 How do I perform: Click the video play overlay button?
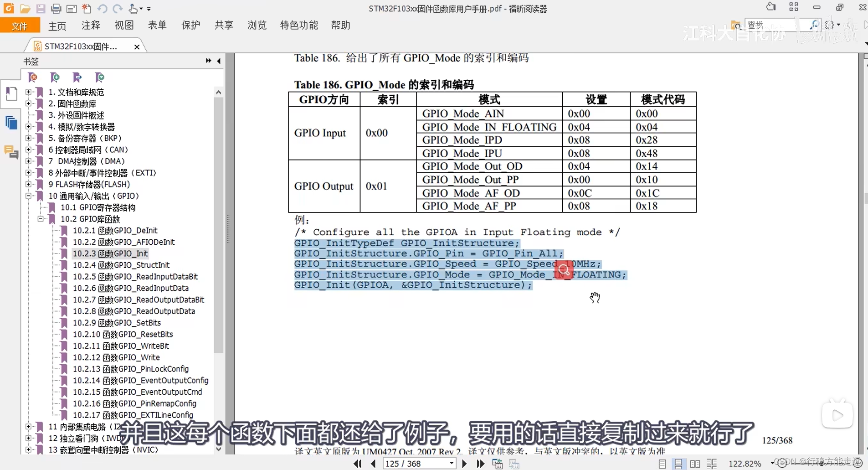click(x=837, y=415)
